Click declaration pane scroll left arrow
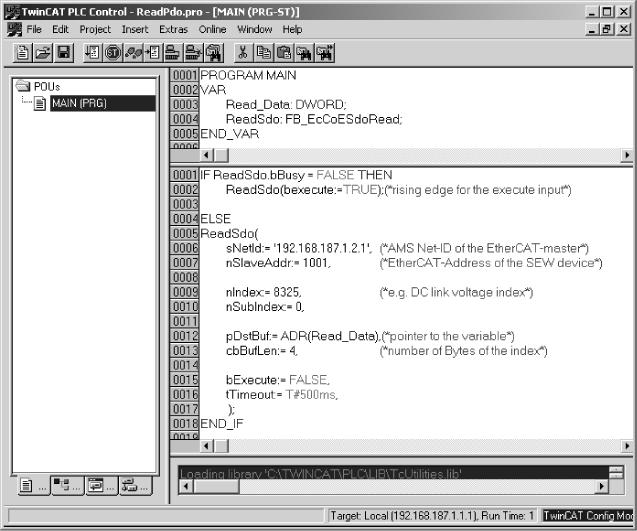This screenshot has width=637, height=531. [x=206, y=155]
